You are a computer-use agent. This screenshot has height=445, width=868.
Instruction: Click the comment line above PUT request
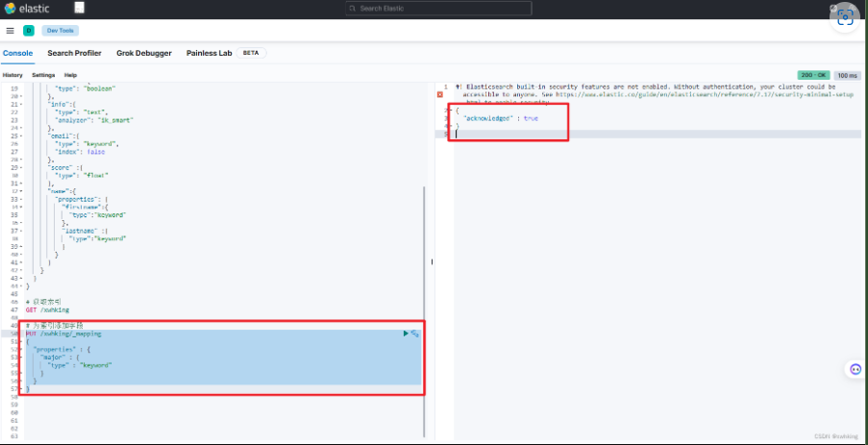tap(54, 326)
